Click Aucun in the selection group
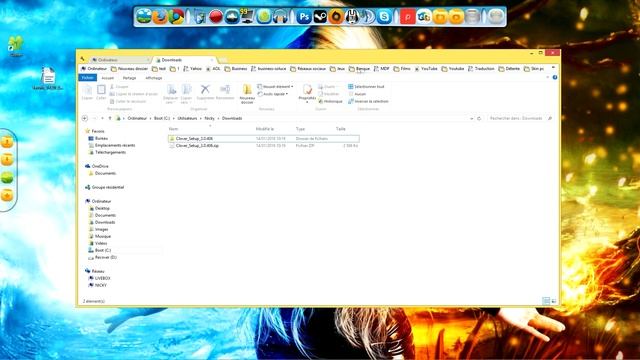Viewport: 640px width, 360px height. tap(357, 94)
